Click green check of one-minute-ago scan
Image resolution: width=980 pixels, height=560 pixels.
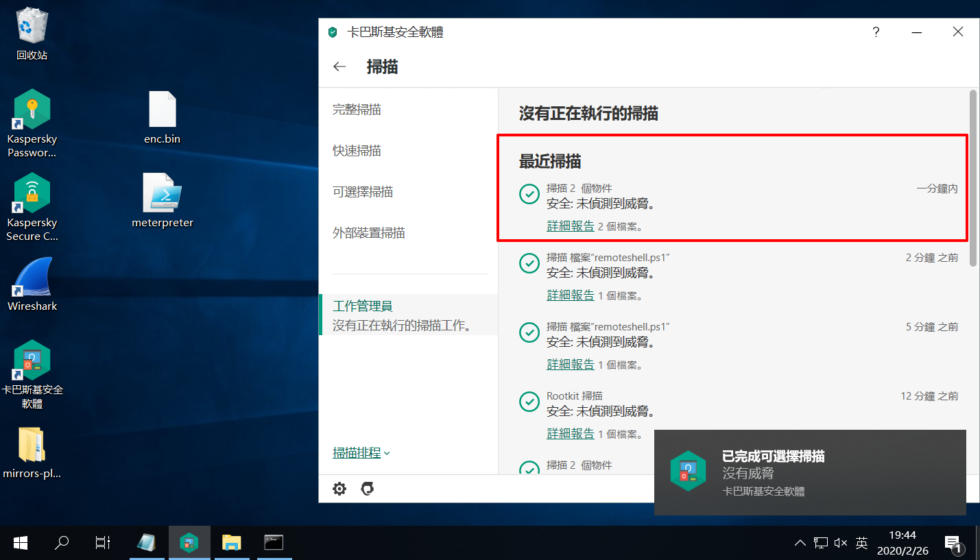(x=529, y=194)
